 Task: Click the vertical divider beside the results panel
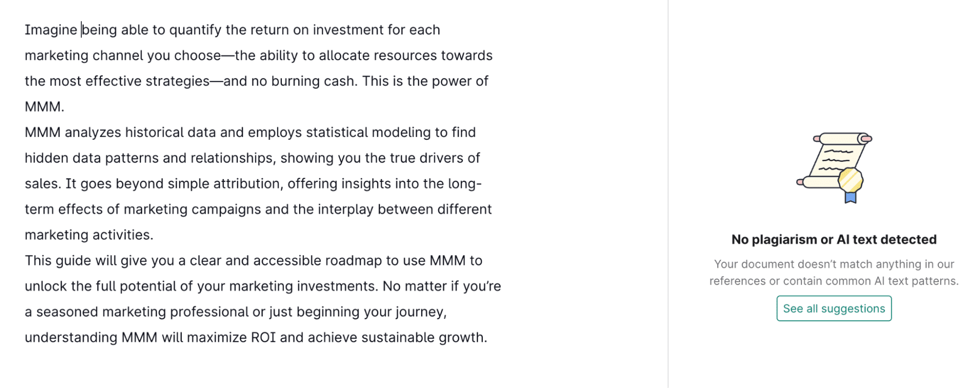pyautogui.click(x=668, y=194)
